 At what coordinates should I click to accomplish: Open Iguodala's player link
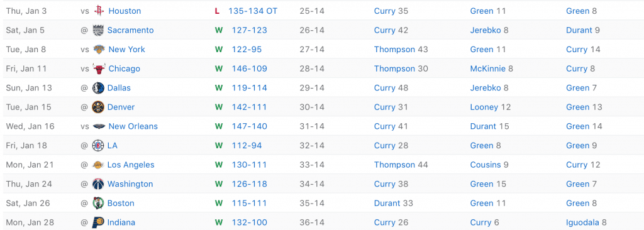(582, 222)
